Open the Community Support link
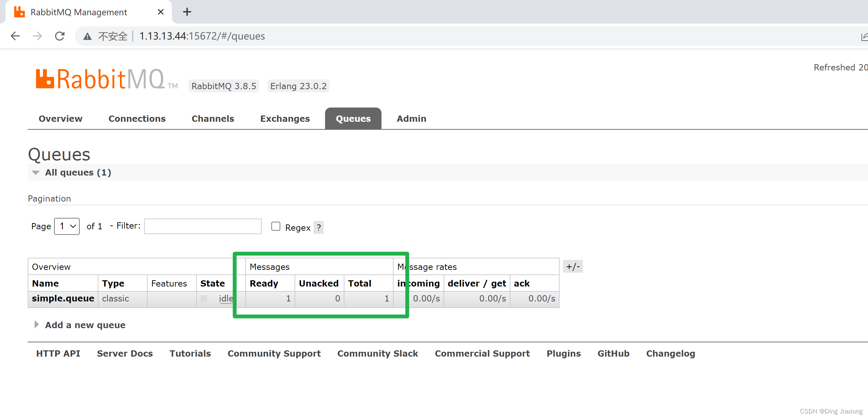Viewport: 868px width, 418px height. tap(274, 353)
